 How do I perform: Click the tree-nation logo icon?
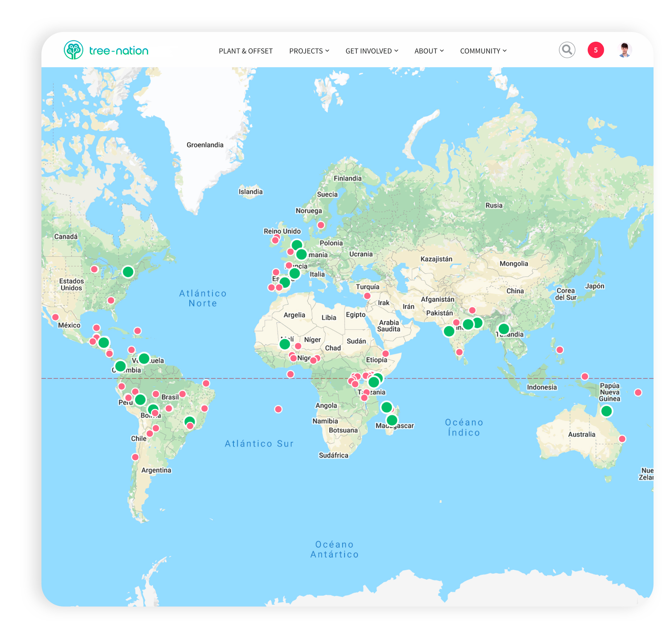(73, 50)
